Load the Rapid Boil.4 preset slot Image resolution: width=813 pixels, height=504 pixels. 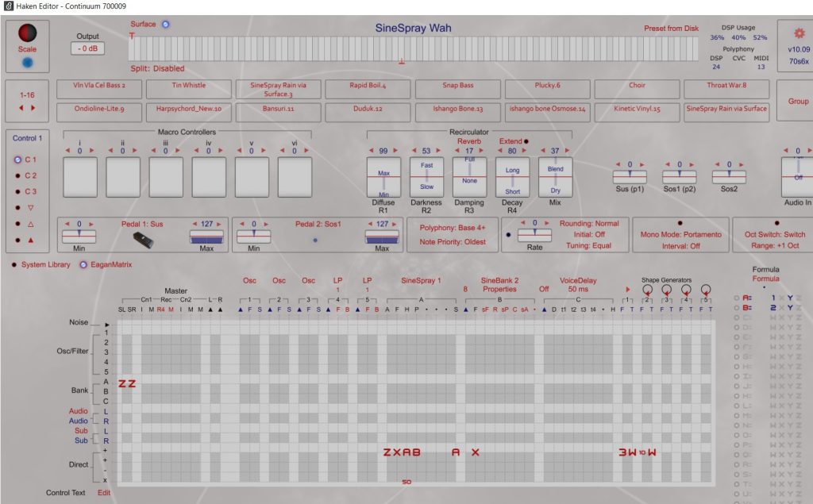click(368, 89)
